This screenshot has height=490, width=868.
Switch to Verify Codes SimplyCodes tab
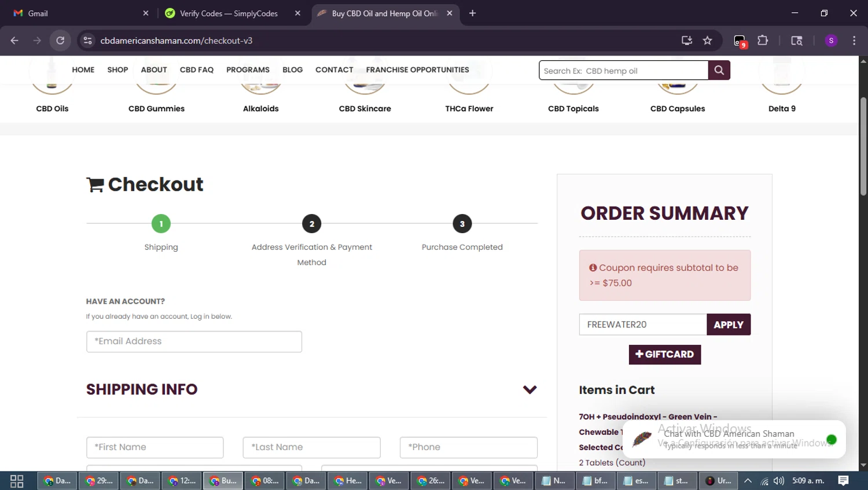231,13
